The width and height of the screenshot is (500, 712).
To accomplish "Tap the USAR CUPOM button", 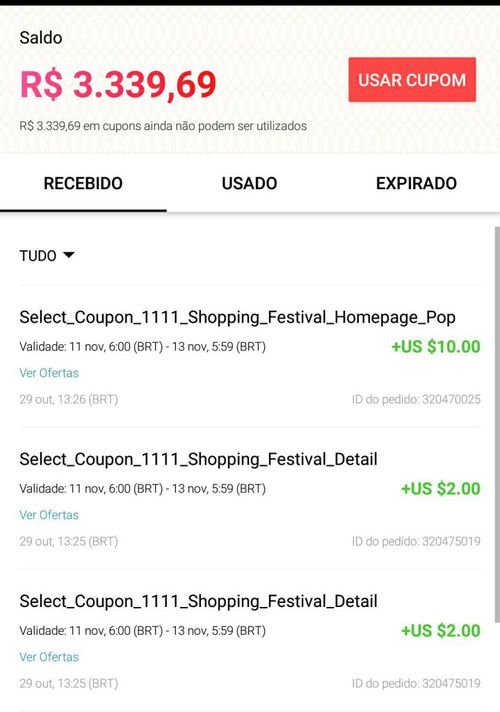I will 412,79.
